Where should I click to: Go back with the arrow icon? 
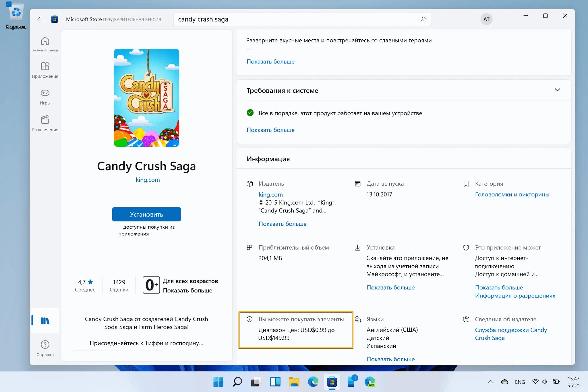coord(40,19)
